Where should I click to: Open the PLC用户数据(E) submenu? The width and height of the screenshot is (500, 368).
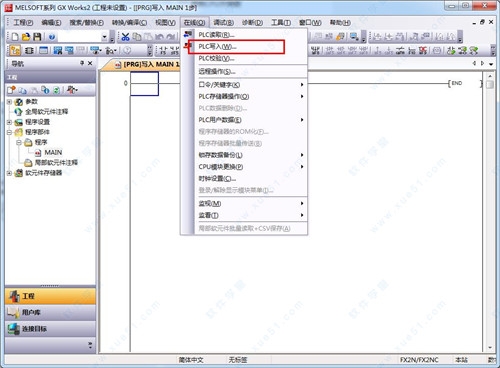click(251, 120)
